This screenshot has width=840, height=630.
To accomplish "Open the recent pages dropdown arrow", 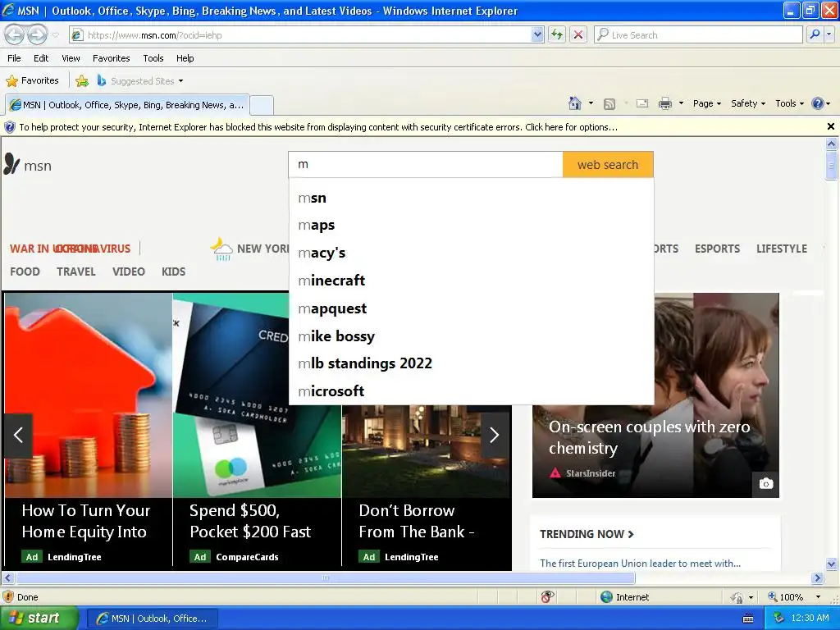I will 55,35.
